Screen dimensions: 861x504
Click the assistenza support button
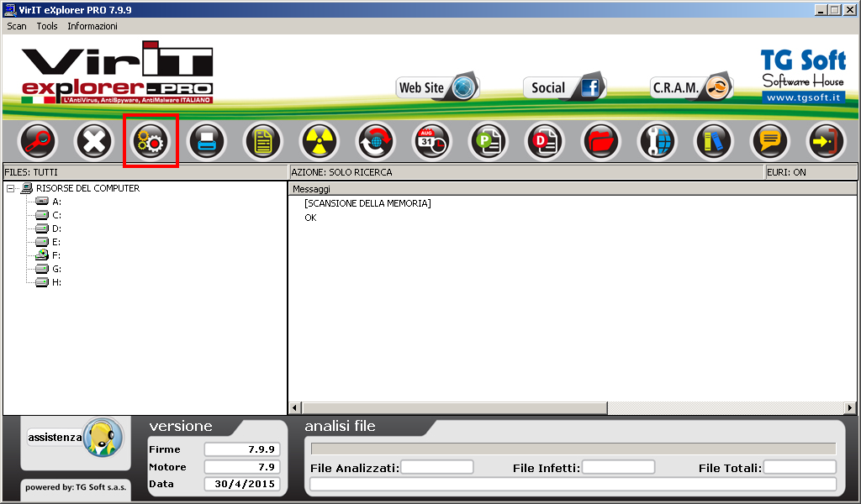[x=75, y=438]
